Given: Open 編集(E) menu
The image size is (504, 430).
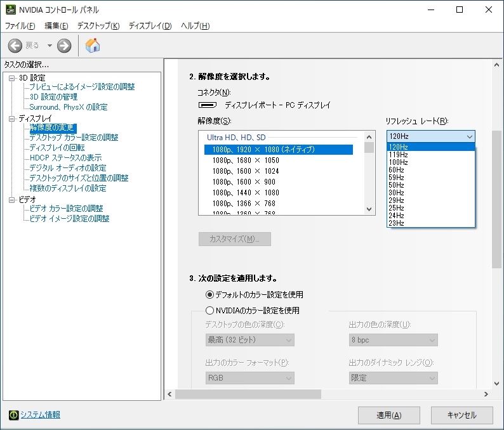Looking at the screenshot, I should pos(56,26).
